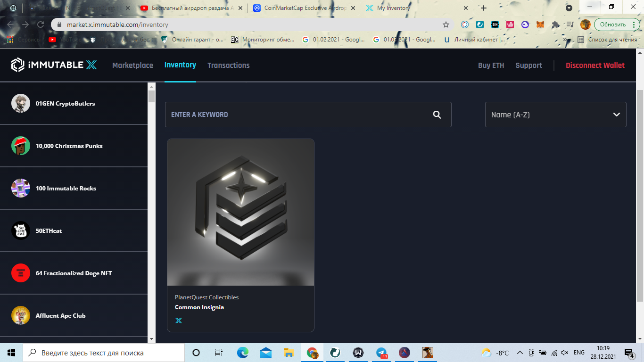Viewport: 644px width, 362px height.
Task: Click the volume muted tray icon
Action: coord(565,353)
